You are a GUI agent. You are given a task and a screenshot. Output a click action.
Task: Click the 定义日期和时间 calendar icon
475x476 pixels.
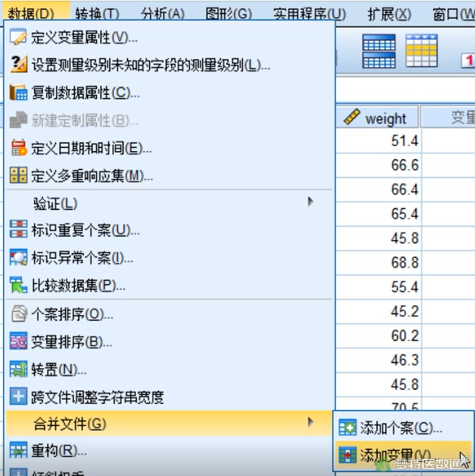tap(18, 147)
